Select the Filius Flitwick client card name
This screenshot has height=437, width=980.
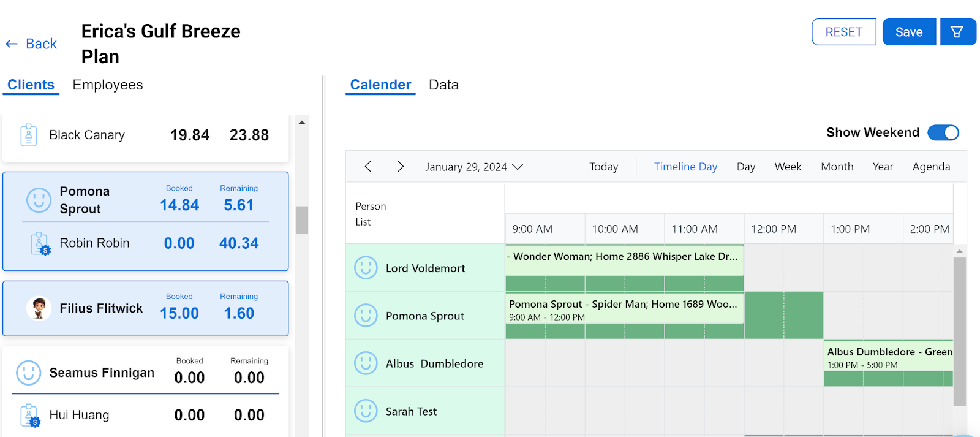pyautogui.click(x=101, y=308)
